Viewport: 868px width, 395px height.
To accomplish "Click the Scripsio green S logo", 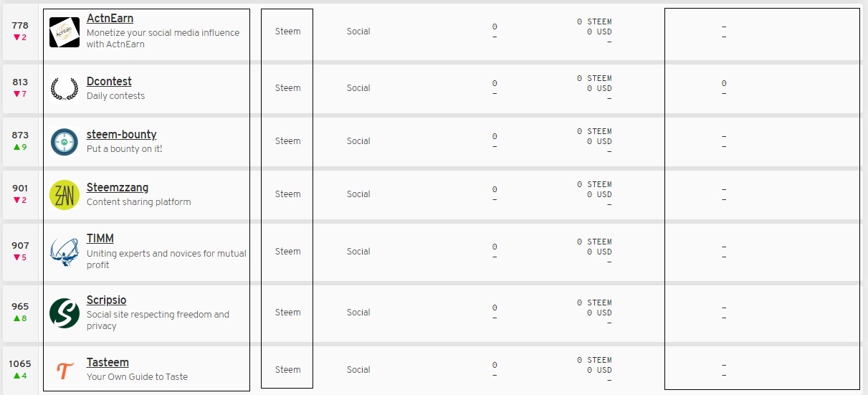I will click(x=65, y=313).
